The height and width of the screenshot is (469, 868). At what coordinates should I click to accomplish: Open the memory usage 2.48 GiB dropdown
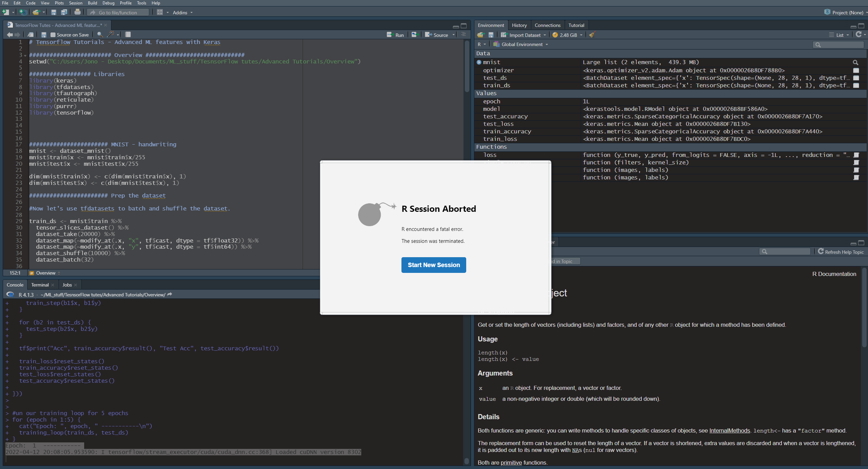[x=567, y=35]
